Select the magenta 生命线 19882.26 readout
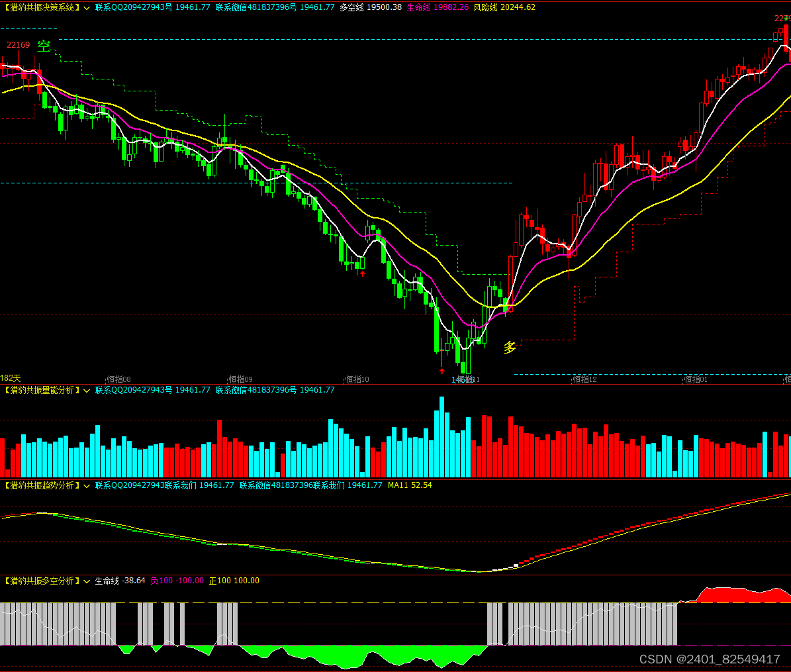 pos(438,7)
